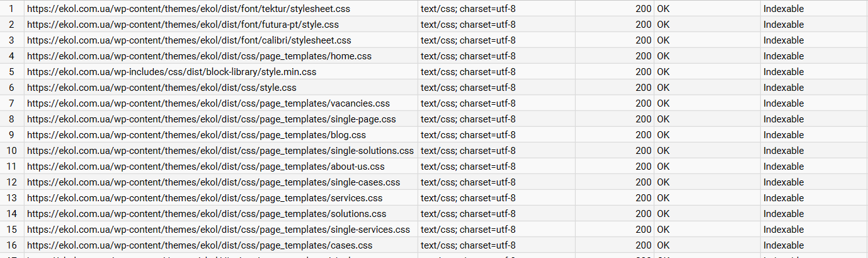
Task: Select the single-services.css URL cell
Action: coord(219,230)
